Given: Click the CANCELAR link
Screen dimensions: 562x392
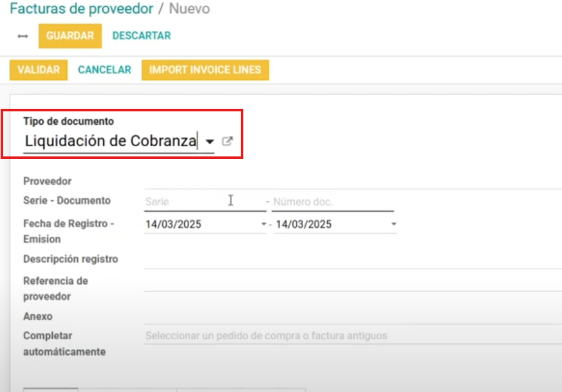Looking at the screenshot, I should point(104,70).
